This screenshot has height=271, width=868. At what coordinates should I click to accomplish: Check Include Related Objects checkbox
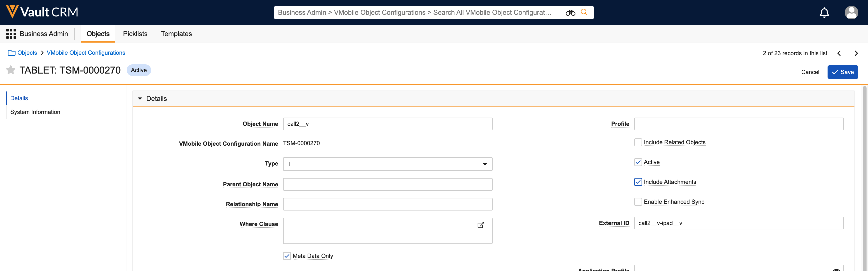638,143
